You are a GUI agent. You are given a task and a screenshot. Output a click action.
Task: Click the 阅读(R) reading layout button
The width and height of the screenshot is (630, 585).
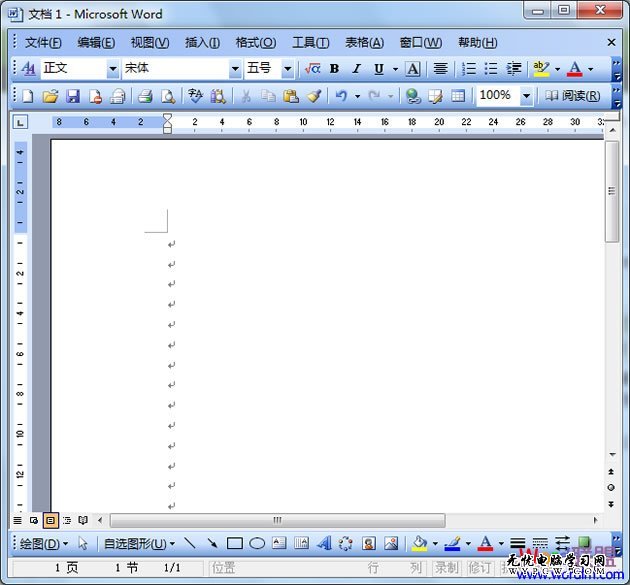572,96
